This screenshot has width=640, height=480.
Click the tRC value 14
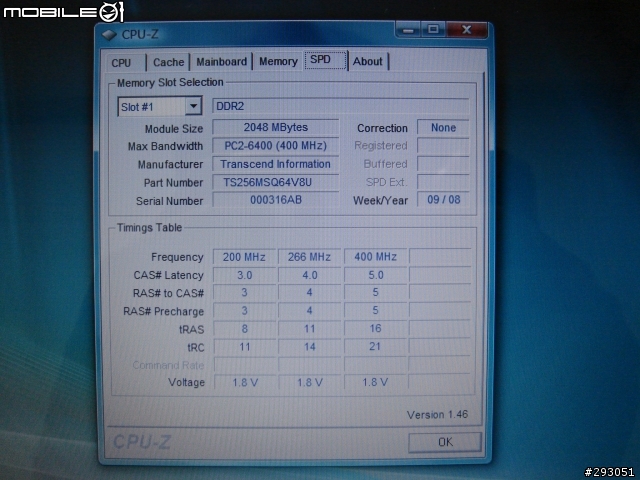click(x=309, y=347)
